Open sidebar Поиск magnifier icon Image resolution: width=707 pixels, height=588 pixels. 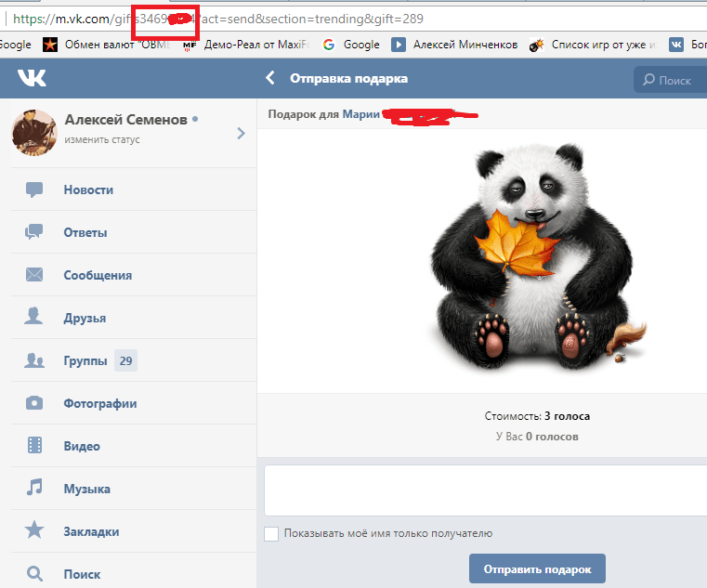(x=34, y=573)
